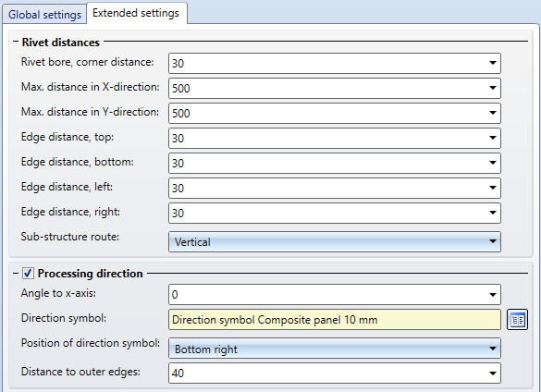This screenshot has width=541, height=392.
Task: Collapse the Rivet distances section
Action: (16, 42)
